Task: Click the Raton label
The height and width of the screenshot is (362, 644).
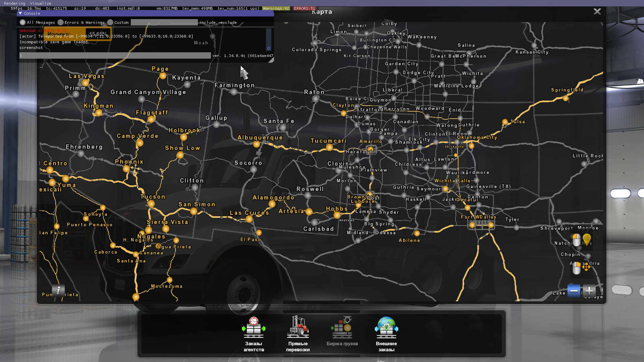Action: (x=314, y=92)
